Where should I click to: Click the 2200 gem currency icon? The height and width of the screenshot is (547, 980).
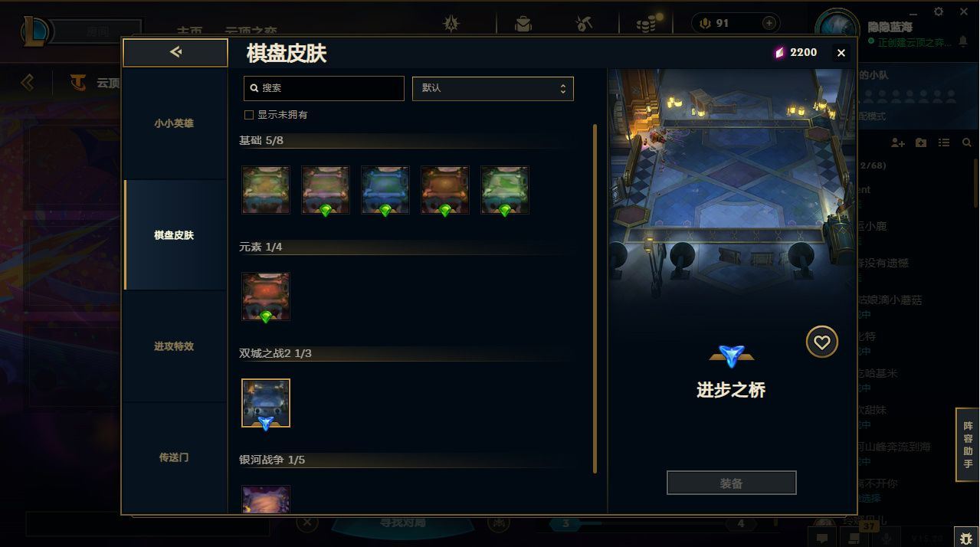click(779, 52)
